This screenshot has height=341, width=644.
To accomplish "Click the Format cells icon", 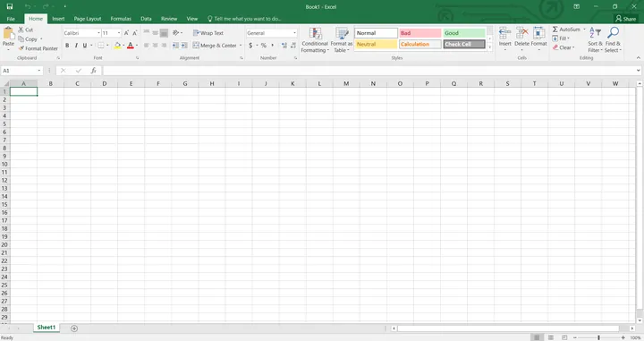I will click(538, 33).
